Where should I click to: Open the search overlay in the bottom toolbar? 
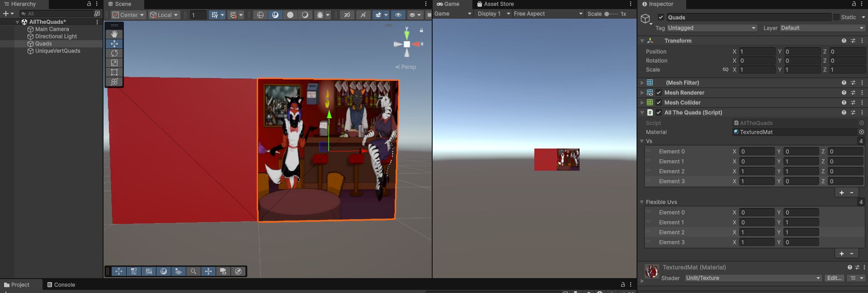click(193, 271)
